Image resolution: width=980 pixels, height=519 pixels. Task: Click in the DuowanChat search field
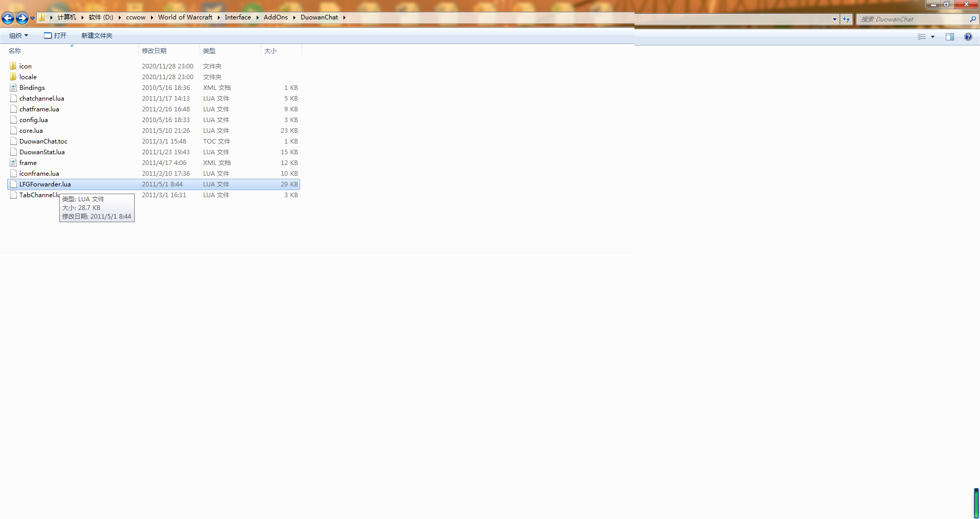pos(911,19)
